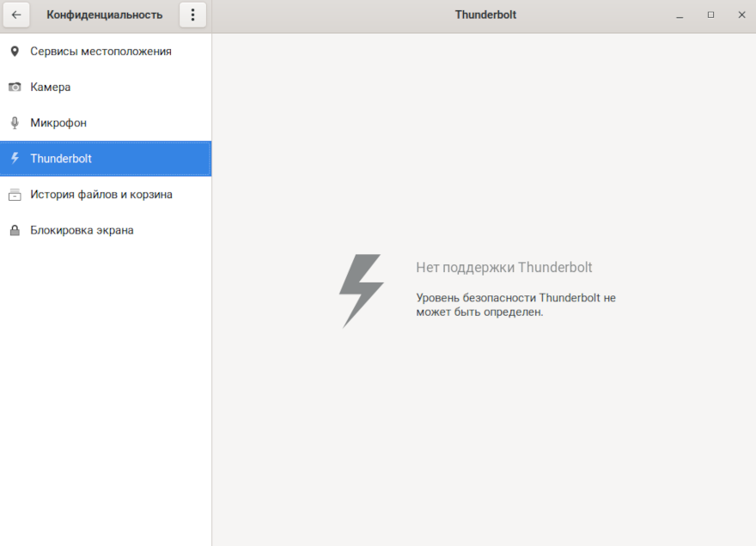Click the back arrow button
The image size is (756, 546).
coord(16,15)
